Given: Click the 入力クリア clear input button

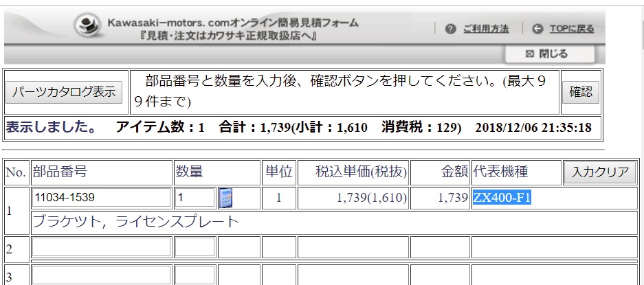Looking at the screenshot, I should tap(600, 172).
